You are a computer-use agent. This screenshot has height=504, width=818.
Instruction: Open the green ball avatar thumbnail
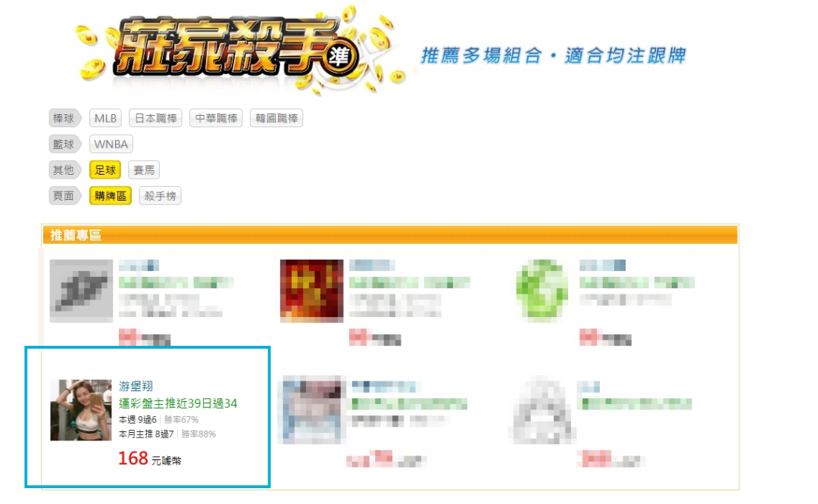click(542, 290)
